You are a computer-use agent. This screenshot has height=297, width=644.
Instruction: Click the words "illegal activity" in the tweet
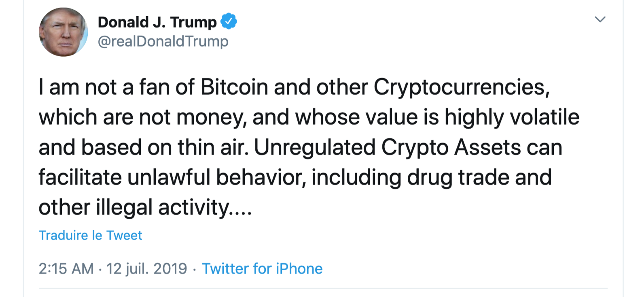[162, 208]
